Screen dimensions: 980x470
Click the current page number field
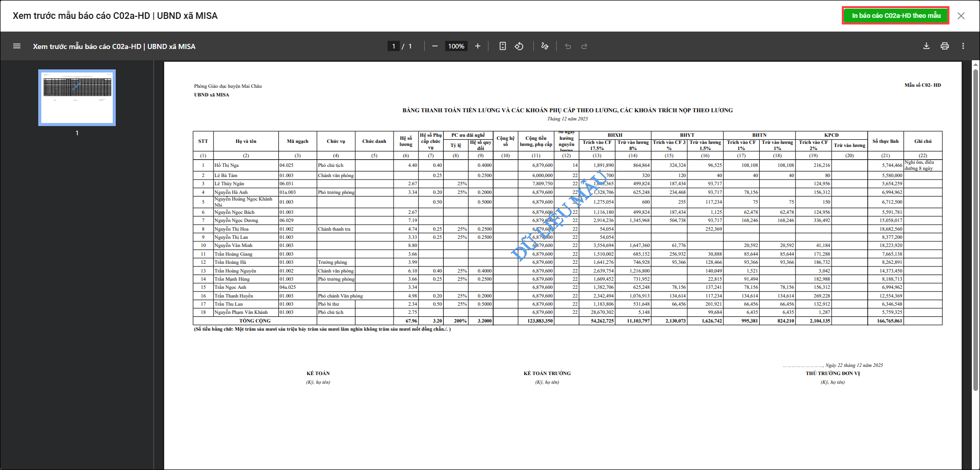[394, 46]
